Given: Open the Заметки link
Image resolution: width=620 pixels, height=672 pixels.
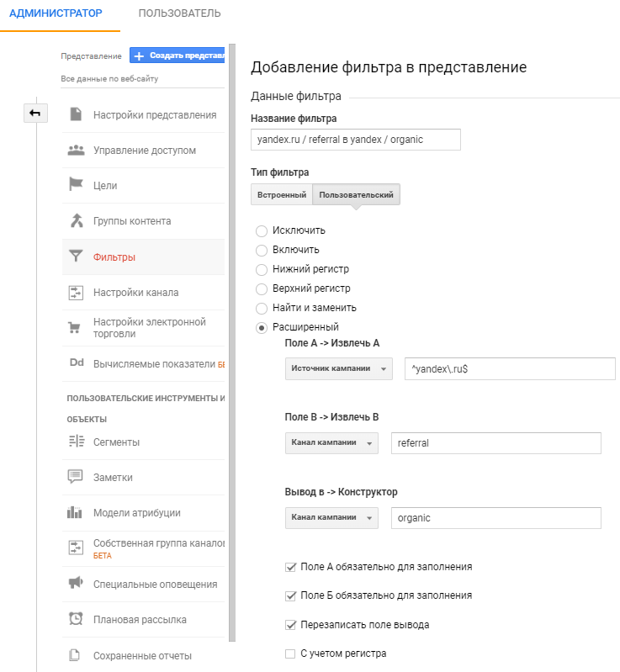Looking at the screenshot, I should [x=113, y=478].
